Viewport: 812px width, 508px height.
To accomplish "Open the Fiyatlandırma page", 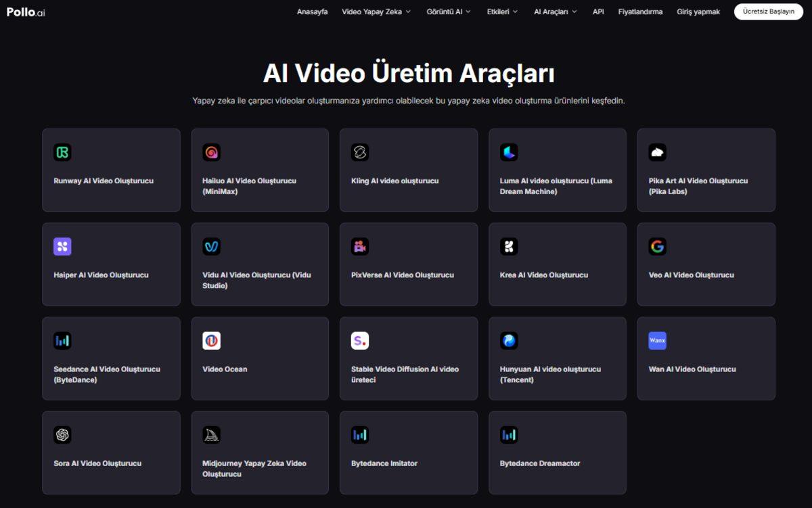I will [x=640, y=11].
